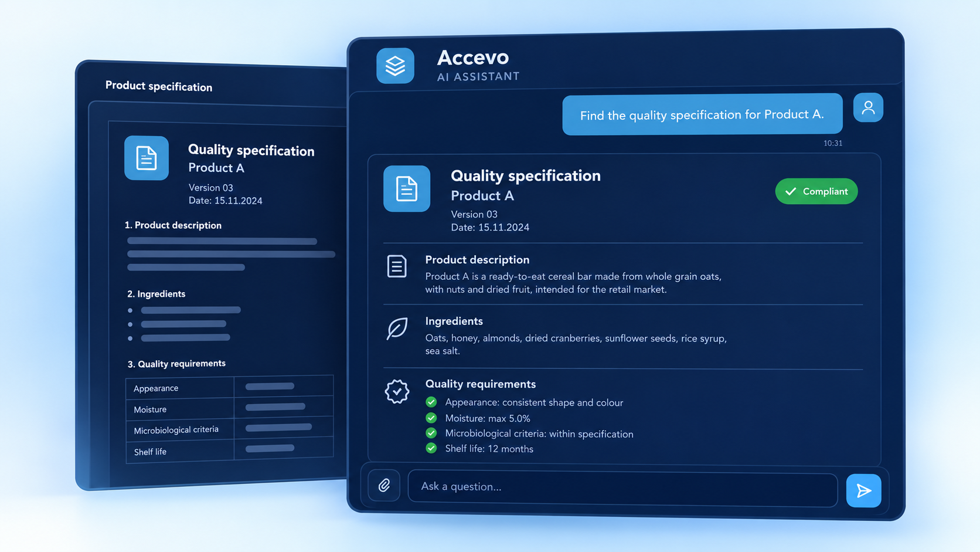Click the 'Ingredients' heading in the chat card
The image size is (980, 552).
454,321
